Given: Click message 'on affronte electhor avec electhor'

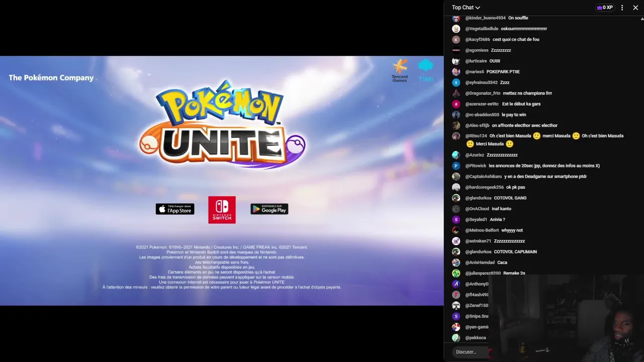Looking at the screenshot, I should (525, 126).
